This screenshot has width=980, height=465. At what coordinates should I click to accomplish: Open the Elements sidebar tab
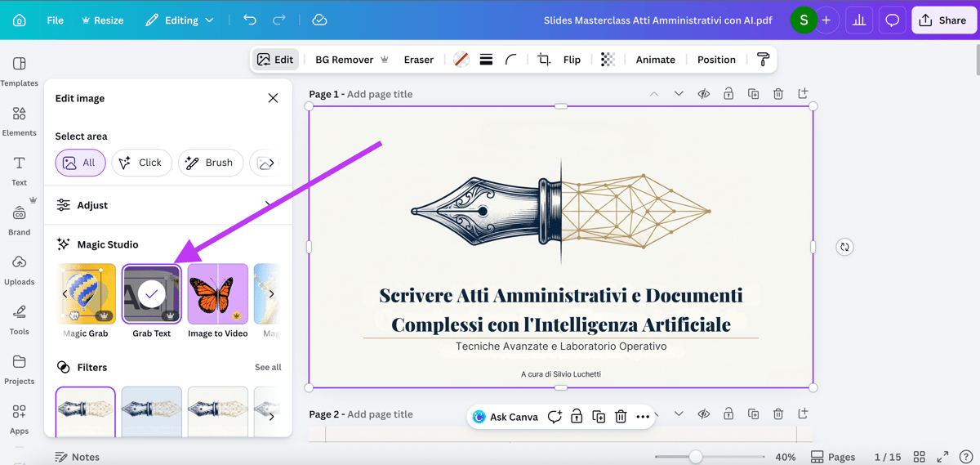point(19,121)
